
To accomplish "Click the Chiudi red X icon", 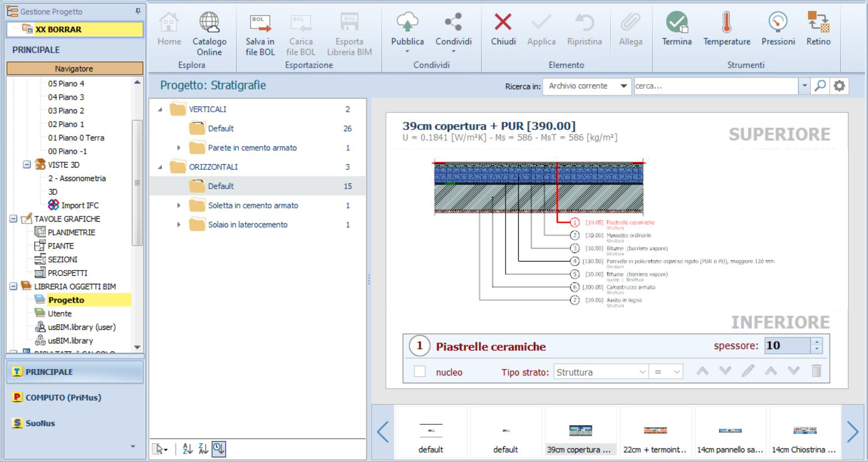I will [503, 23].
